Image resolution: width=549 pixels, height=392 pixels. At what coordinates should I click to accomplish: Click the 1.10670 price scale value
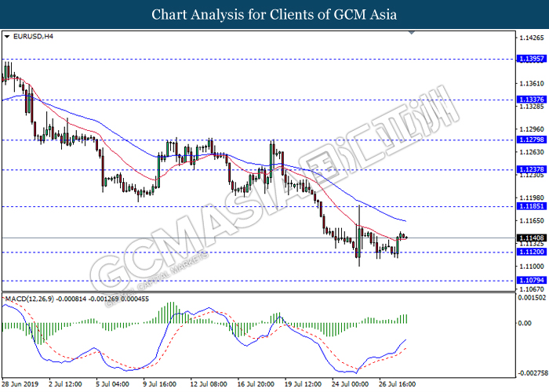click(x=532, y=289)
